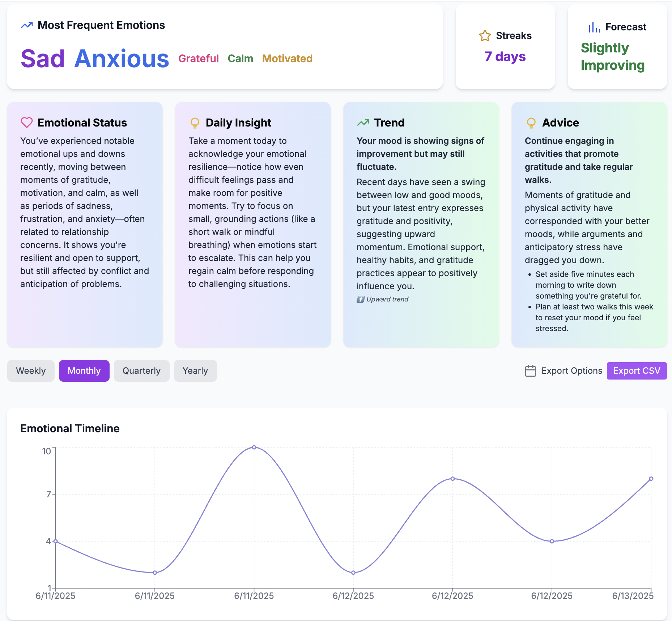Image resolution: width=672 pixels, height=621 pixels.
Task: Click the Sad emotion label
Action: [x=43, y=59]
